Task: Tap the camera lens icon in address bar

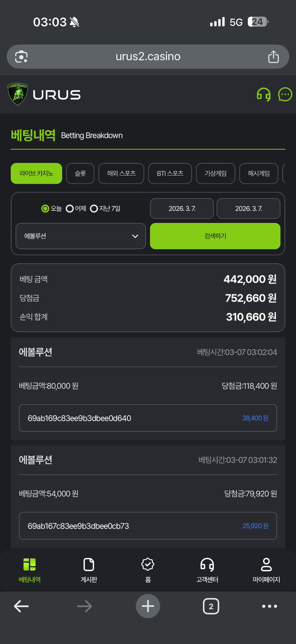Action: point(21,57)
